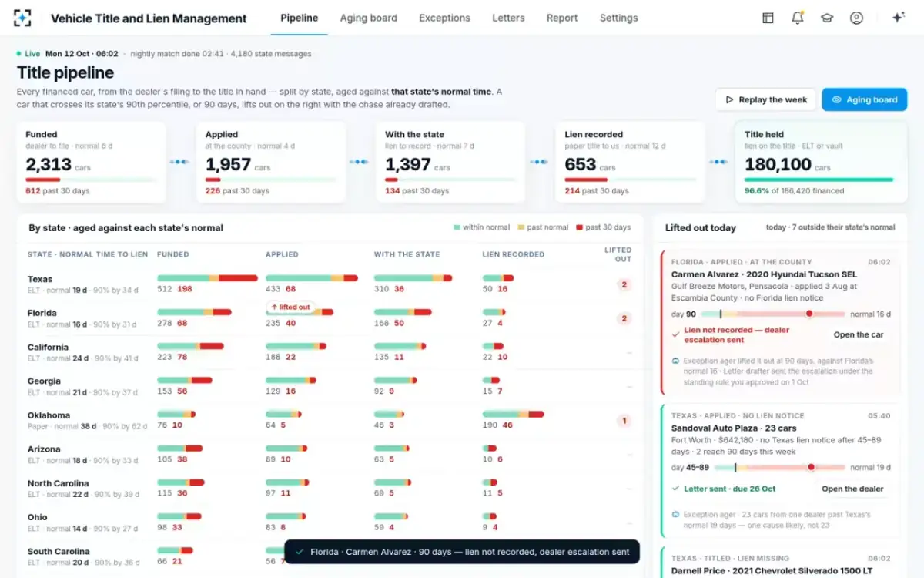This screenshot has height=578, width=924.
Task: Click the Replay the week button
Action: 765,99
